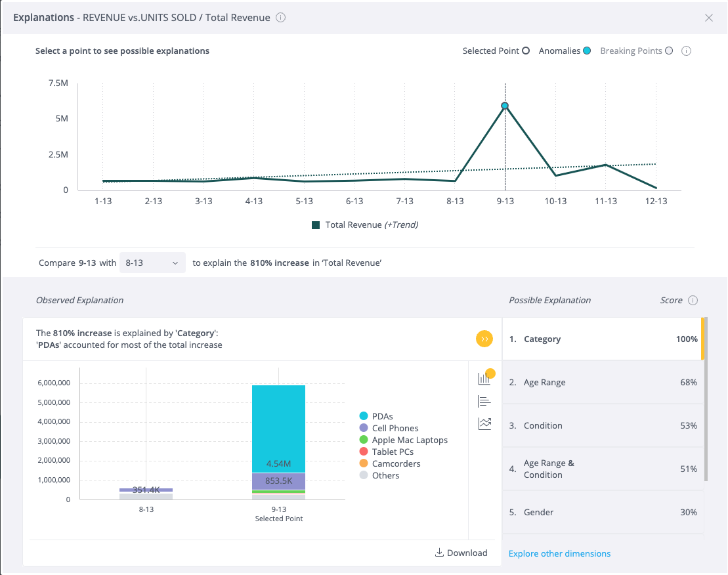Click the '810% increase' text in compare row
728x575 pixels.
280,263
